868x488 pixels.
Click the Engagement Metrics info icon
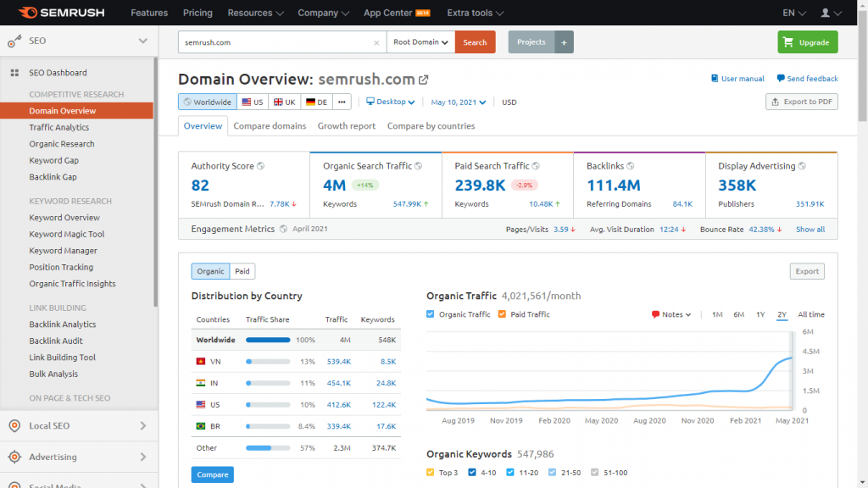pos(283,229)
